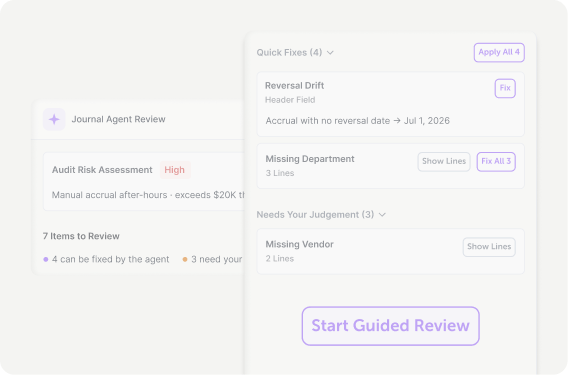Click the '3 need your' status text
The height and width of the screenshot is (375, 568).
pyautogui.click(x=217, y=259)
